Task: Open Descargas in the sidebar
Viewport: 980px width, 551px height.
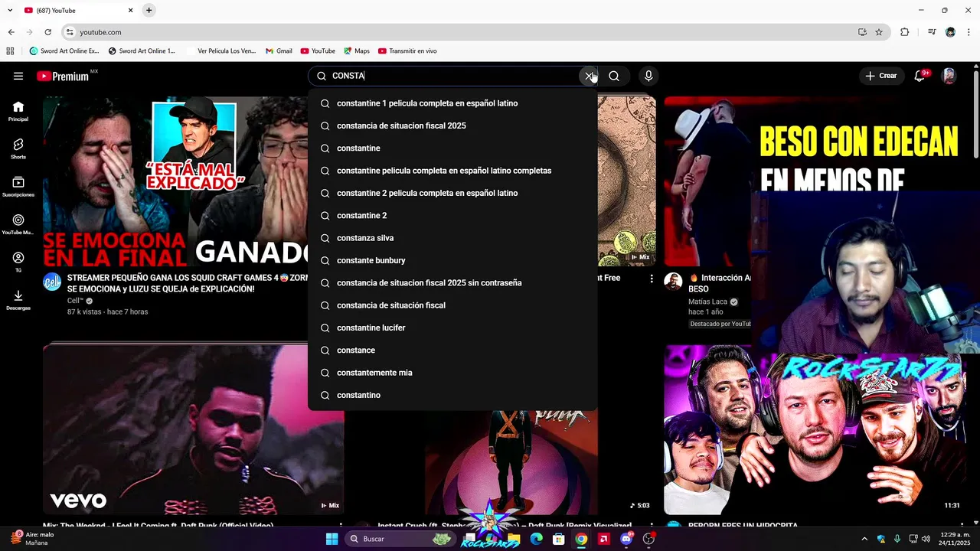Action: pos(18,300)
